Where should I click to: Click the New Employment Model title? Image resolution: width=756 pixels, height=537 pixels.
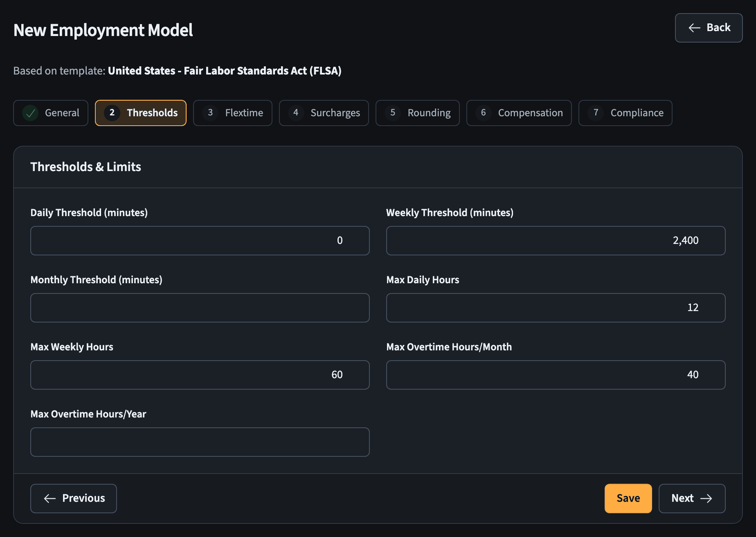[103, 30]
